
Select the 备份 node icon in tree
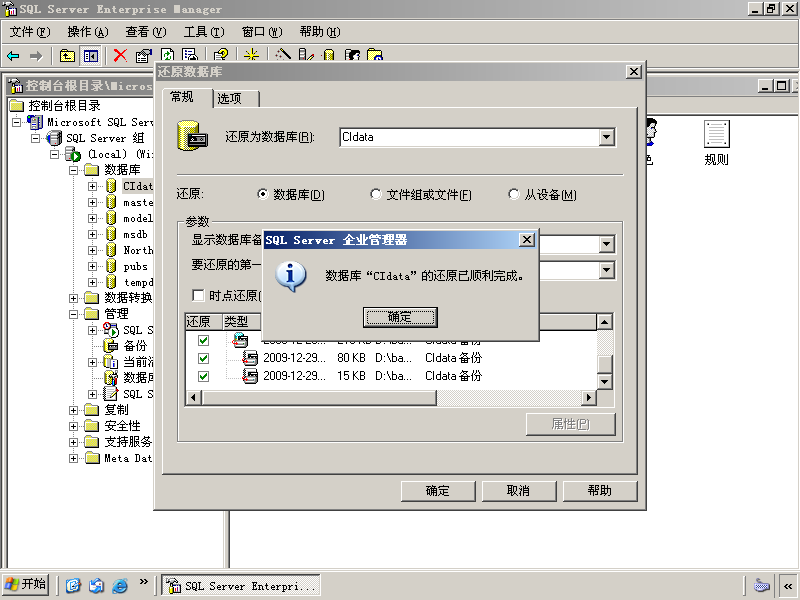pos(111,346)
